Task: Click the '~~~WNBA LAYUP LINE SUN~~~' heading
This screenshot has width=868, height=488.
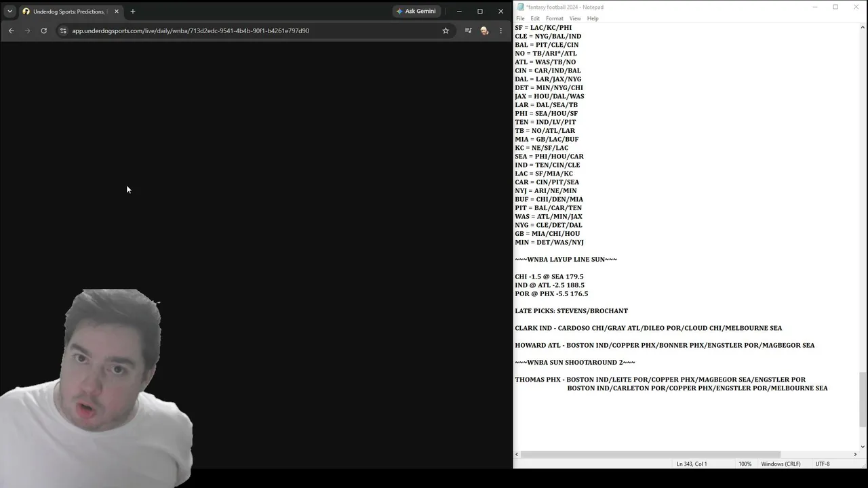Action: click(566, 260)
